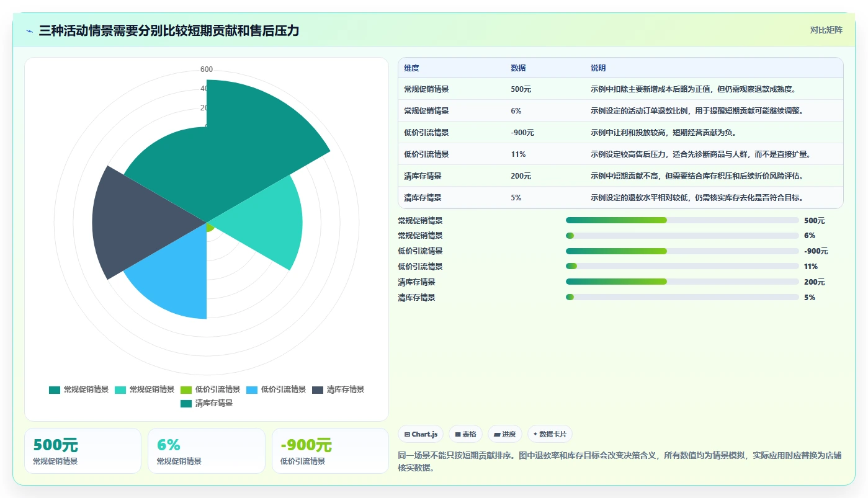
Task: Click the 对比矩阵 label in the header
Action: pos(826,30)
